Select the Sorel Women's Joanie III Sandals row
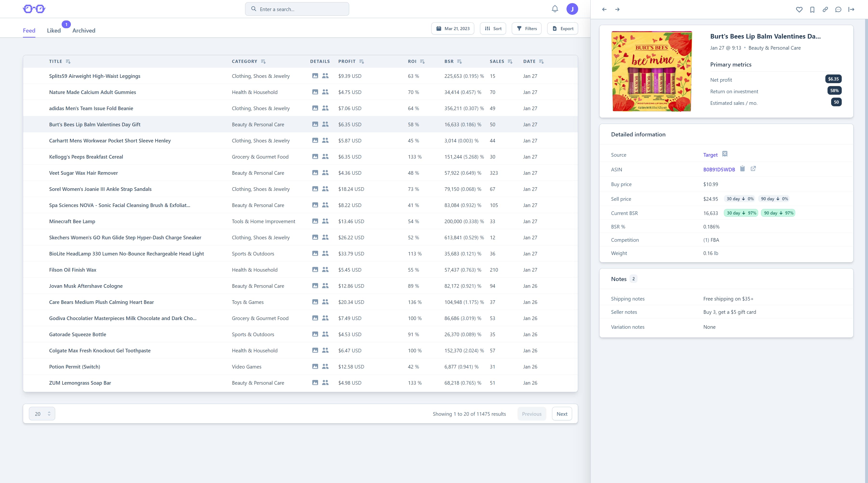Screen dimensions: 868x483 [300, 189]
